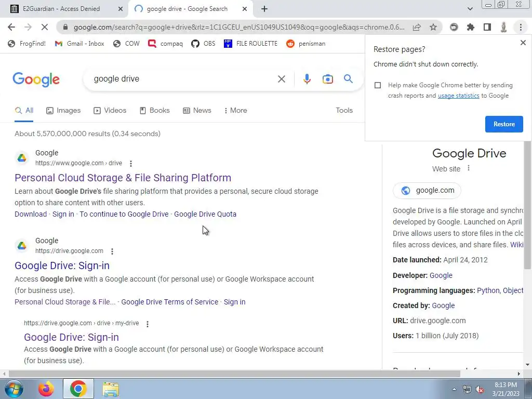This screenshot has height=399, width=532.
Task: Open the Download sitelink
Action: pyautogui.click(x=31, y=214)
